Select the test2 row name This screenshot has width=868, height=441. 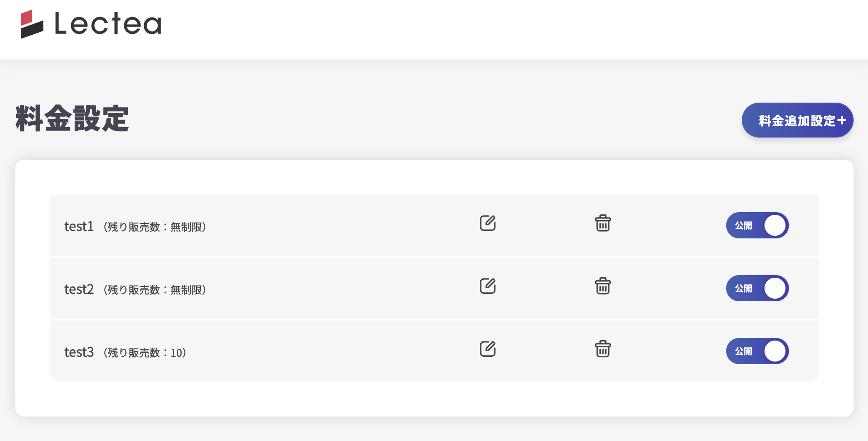(x=79, y=289)
